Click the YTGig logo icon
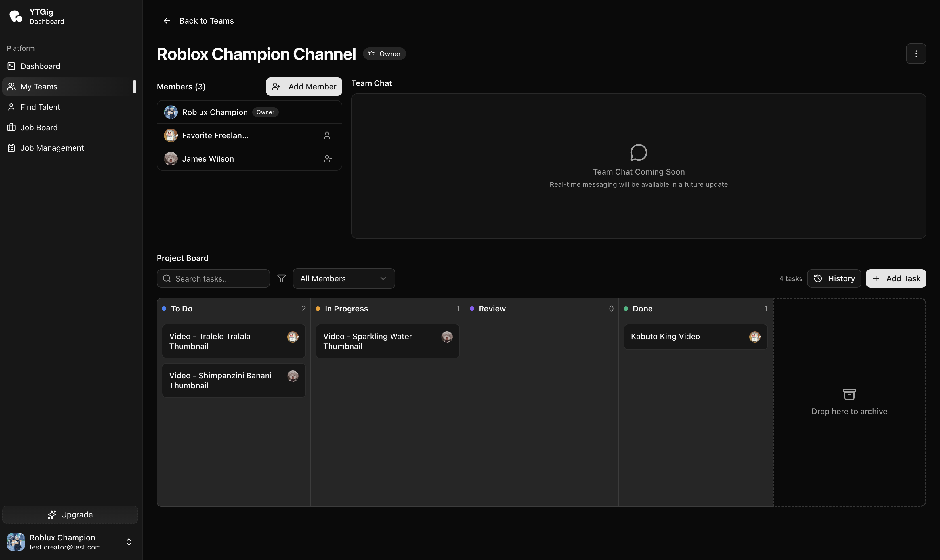 (x=16, y=16)
